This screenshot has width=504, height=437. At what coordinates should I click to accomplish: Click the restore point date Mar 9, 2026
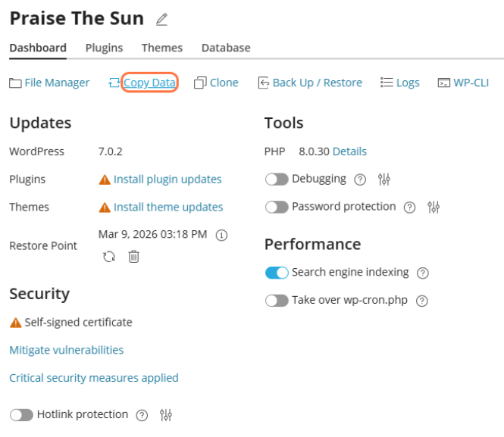pyautogui.click(x=152, y=234)
